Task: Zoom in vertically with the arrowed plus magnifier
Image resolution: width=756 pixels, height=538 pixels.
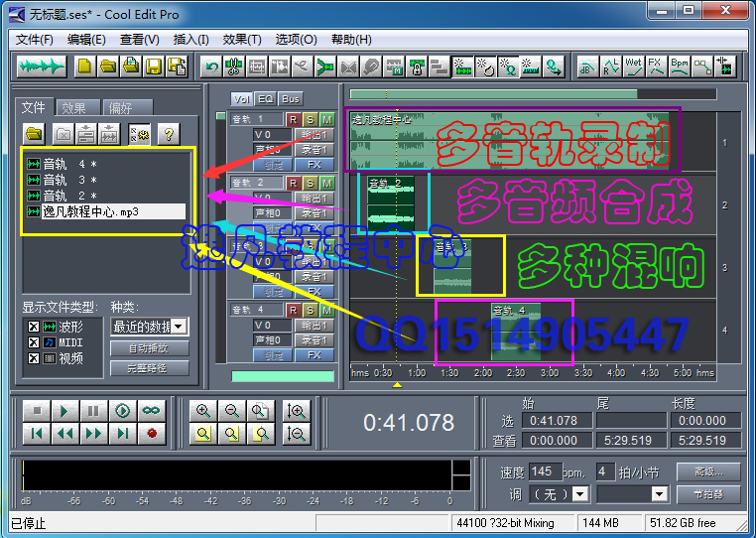Action: [296, 411]
